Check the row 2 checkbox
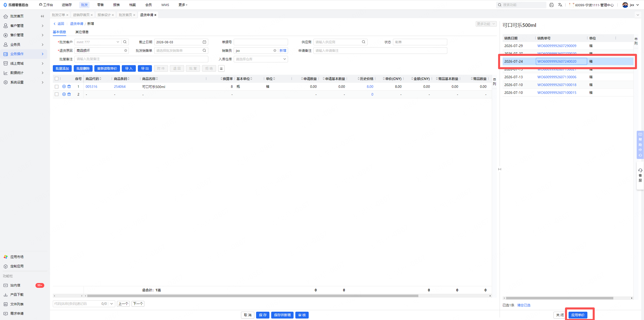Viewport: 644px width, 320px height. coord(57,94)
